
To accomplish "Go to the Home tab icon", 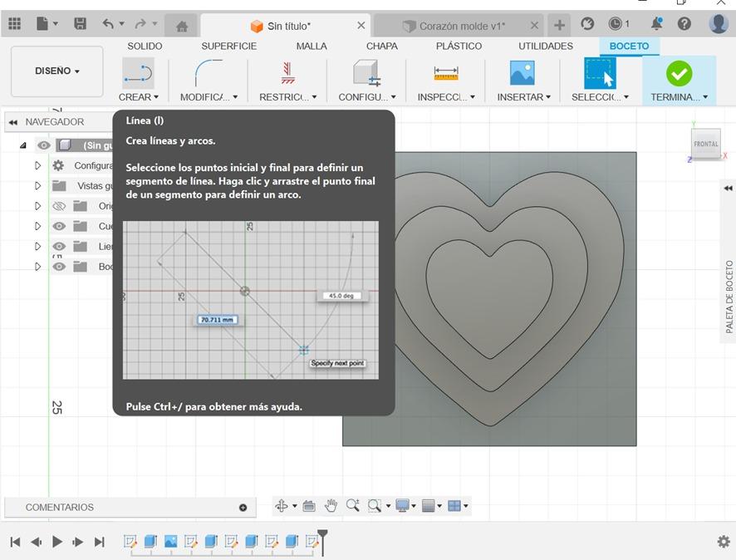I will (x=182, y=26).
